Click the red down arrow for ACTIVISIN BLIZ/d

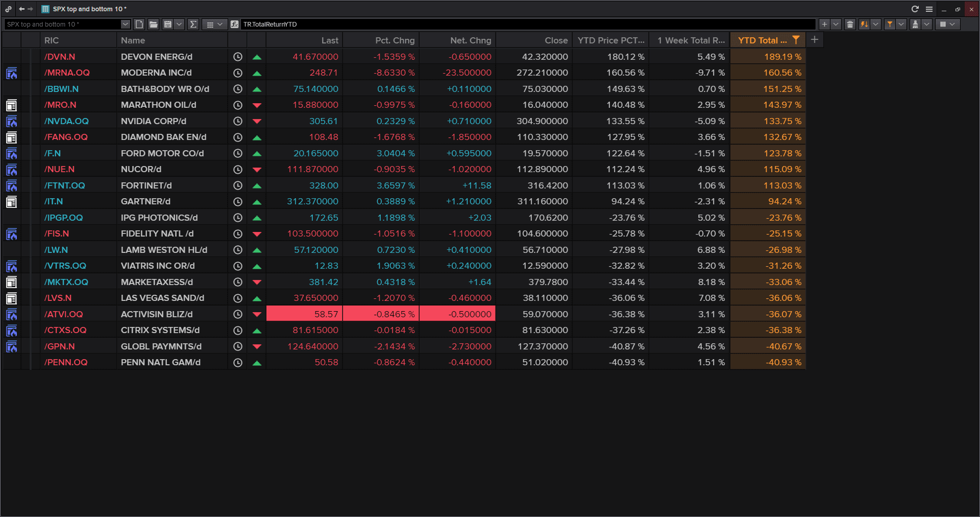[x=257, y=315]
